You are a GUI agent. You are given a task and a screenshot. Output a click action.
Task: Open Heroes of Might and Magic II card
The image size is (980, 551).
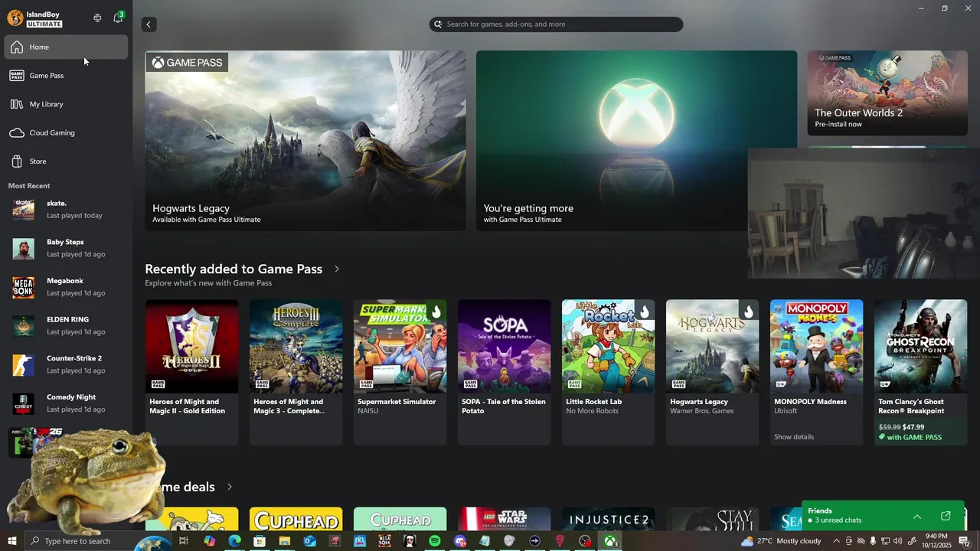click(192, 372)
